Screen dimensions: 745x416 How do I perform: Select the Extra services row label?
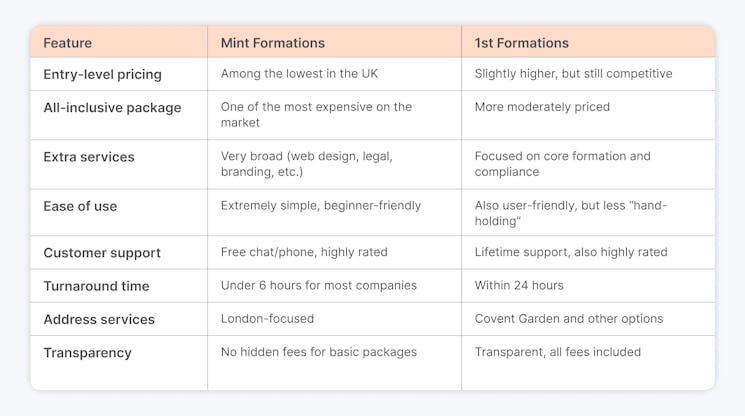[x=89, y=157]
